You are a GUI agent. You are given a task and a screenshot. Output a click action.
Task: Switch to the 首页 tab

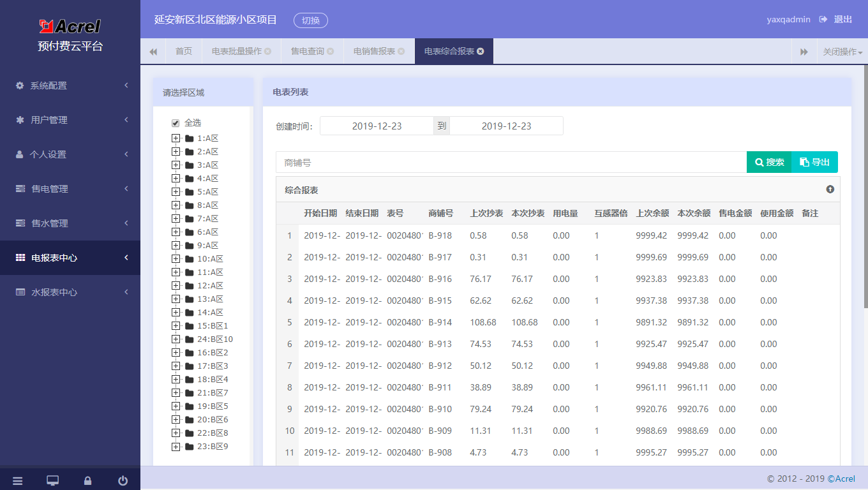(x=184, y=51)
